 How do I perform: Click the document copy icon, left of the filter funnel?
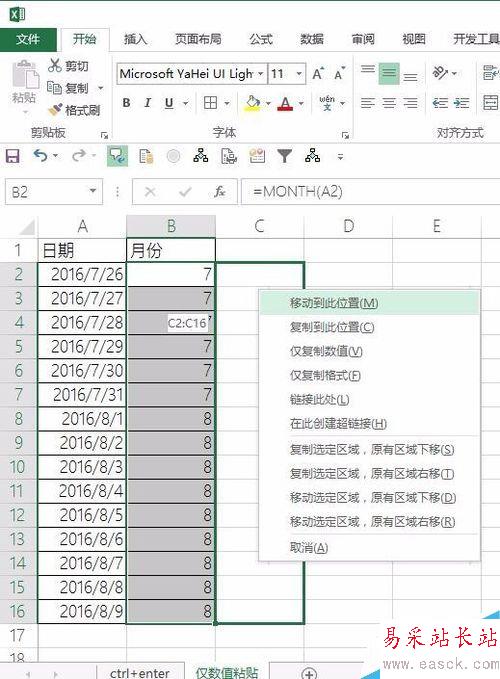pyautogui.click(x=229, y=156)
